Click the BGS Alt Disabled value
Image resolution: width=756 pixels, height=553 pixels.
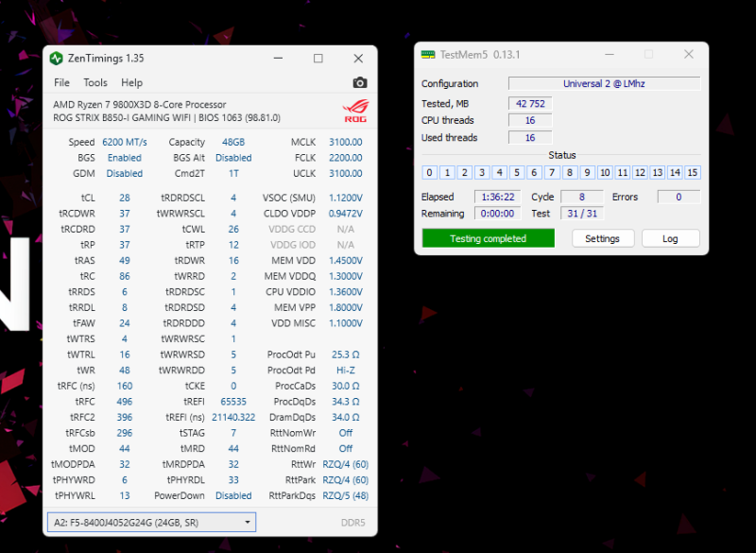[233, 158]
